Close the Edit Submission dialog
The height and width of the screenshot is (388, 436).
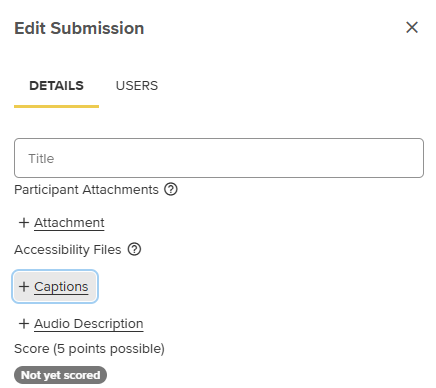412,27
